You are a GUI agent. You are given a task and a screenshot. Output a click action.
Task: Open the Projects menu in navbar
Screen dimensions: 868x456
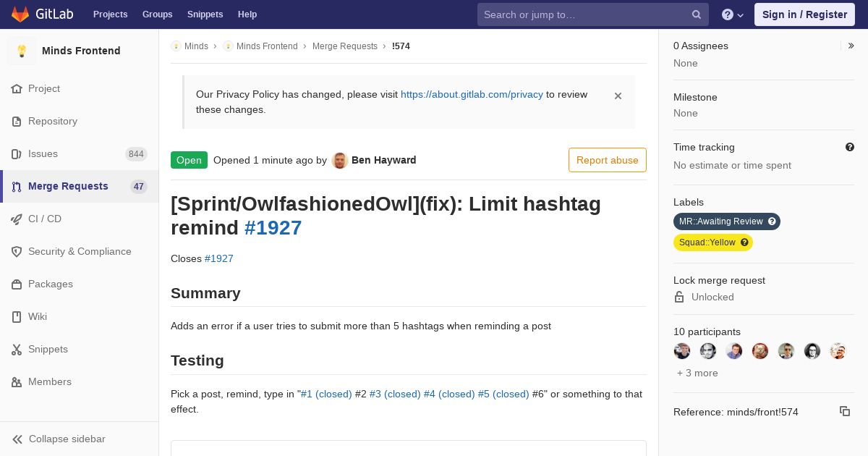[110, 14]
